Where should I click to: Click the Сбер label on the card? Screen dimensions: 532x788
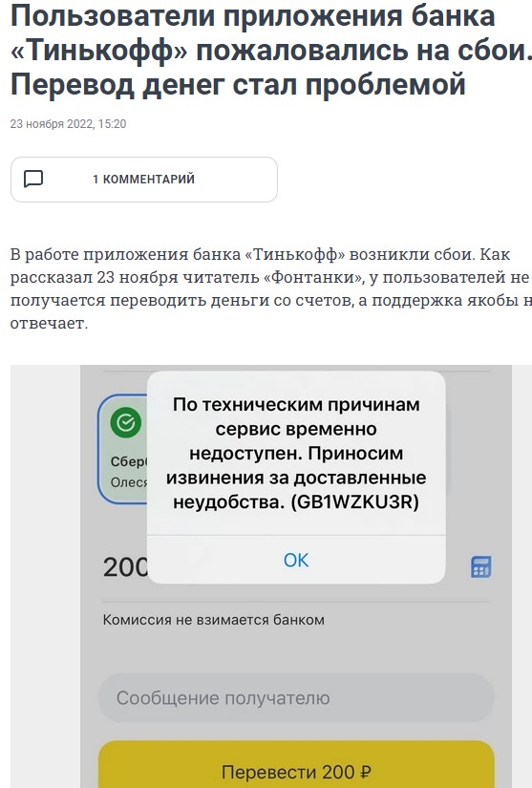coord(129,461)
